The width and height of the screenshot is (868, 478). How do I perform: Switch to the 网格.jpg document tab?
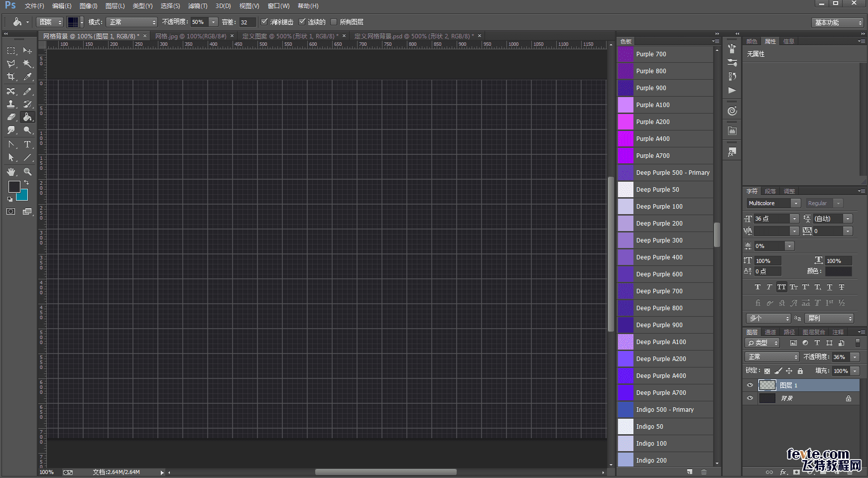pos(190,36)
